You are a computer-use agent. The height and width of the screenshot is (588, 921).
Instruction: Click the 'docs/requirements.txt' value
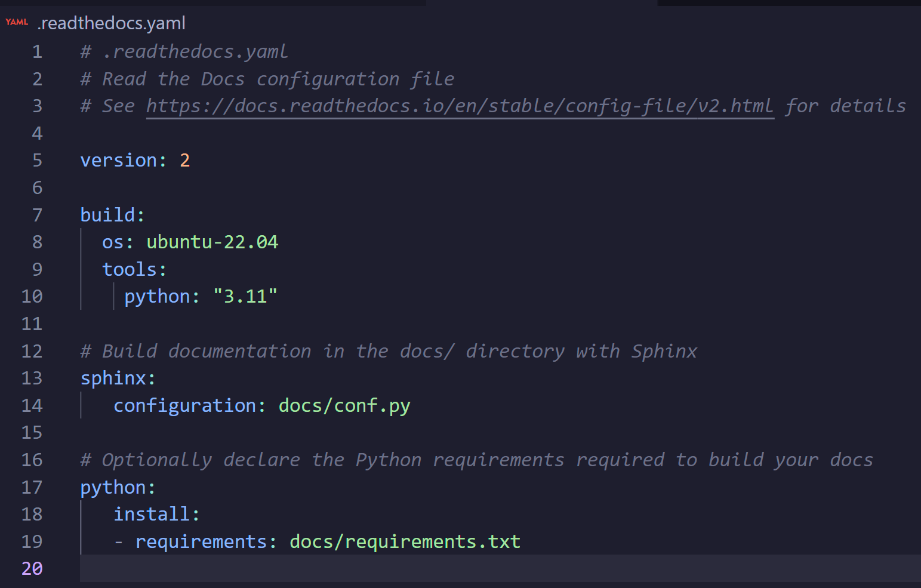click(405, 541)
